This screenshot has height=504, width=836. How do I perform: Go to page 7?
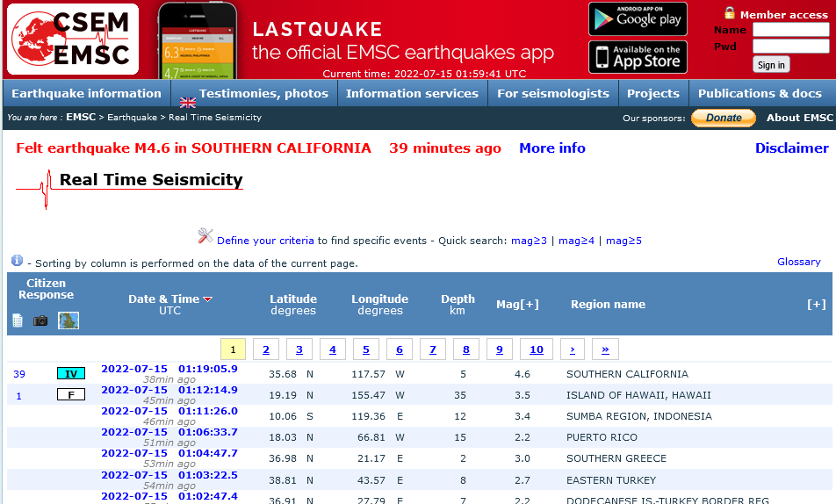pos(433,349)
